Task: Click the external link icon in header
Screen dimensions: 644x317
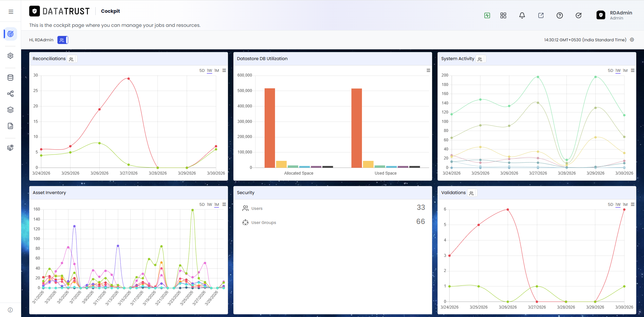Action: coord(541,15)
